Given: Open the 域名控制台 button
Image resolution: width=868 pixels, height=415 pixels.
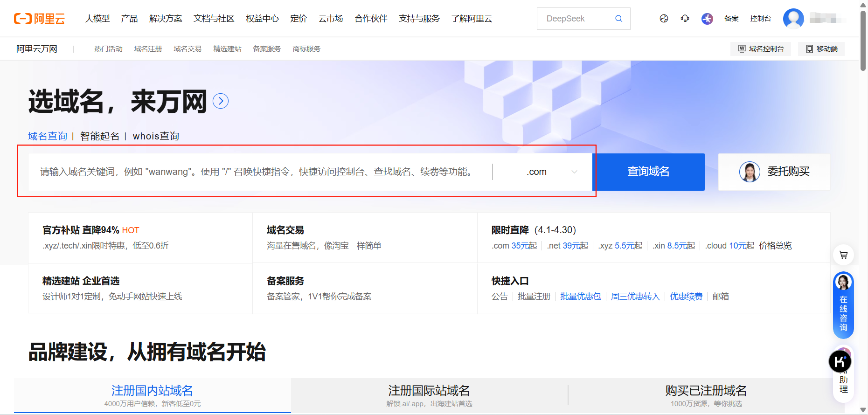Looking at the screenshot, I should click(761, 49).
